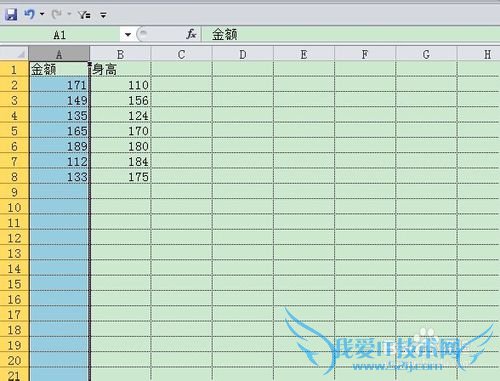Select row 2 header
Image resolution: width=500 pixels, height=381 pixels.
click(14, 85)
